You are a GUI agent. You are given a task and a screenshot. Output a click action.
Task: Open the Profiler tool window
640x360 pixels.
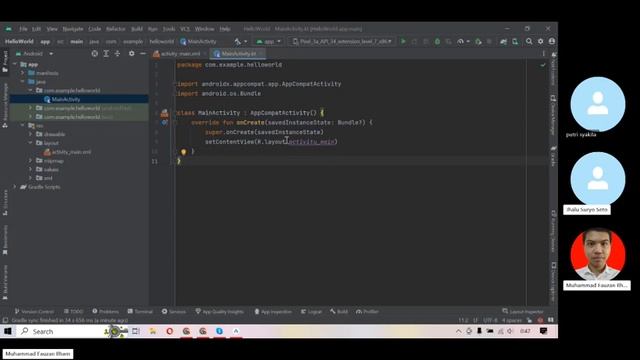(367, 311)
